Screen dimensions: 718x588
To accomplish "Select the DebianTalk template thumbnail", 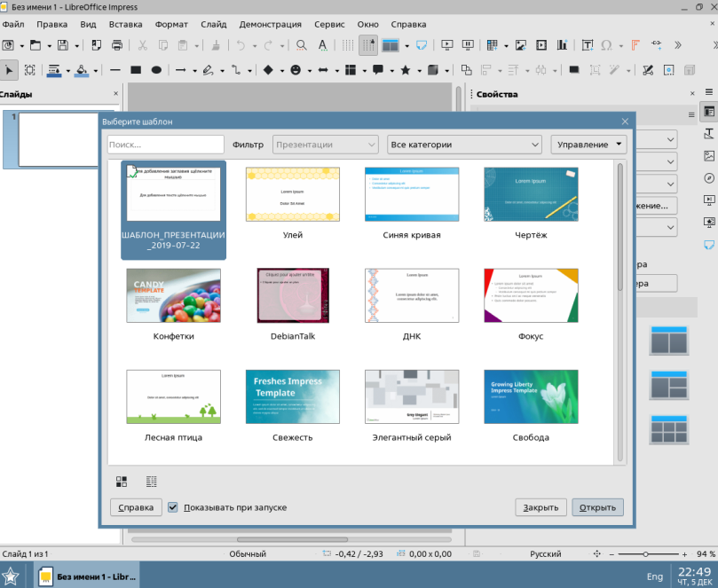I will (293, 295).
